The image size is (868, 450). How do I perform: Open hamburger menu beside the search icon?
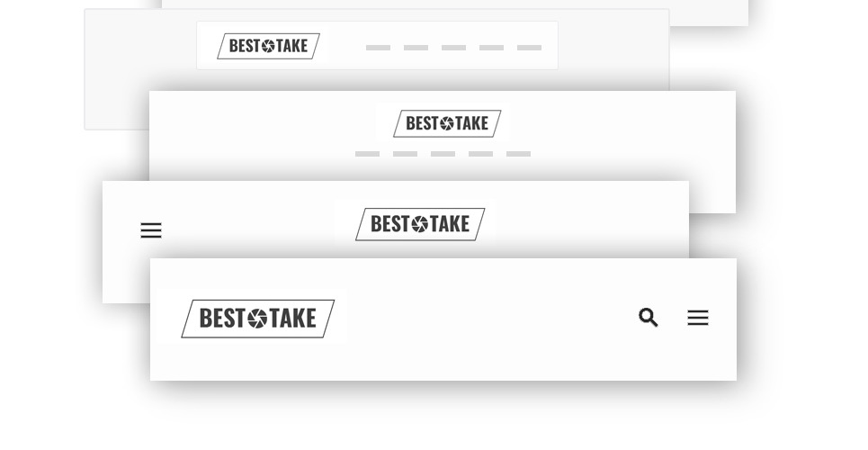[x=698, y=318]
